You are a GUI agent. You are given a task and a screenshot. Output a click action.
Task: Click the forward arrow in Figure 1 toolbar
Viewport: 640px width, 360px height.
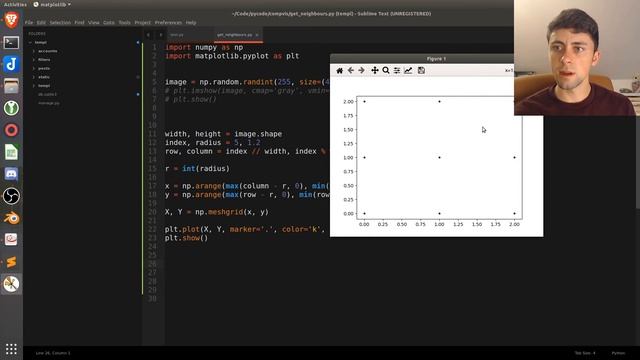pos(362,71)
